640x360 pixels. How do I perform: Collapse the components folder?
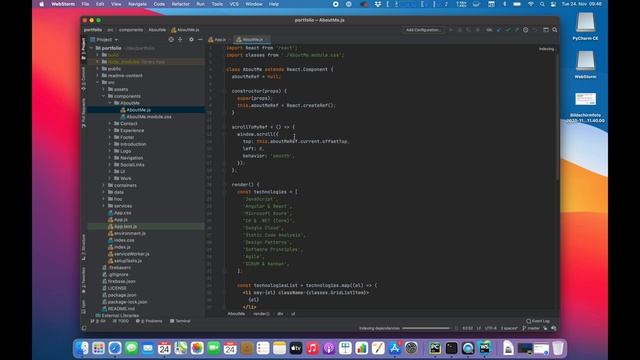coord(104,96)
